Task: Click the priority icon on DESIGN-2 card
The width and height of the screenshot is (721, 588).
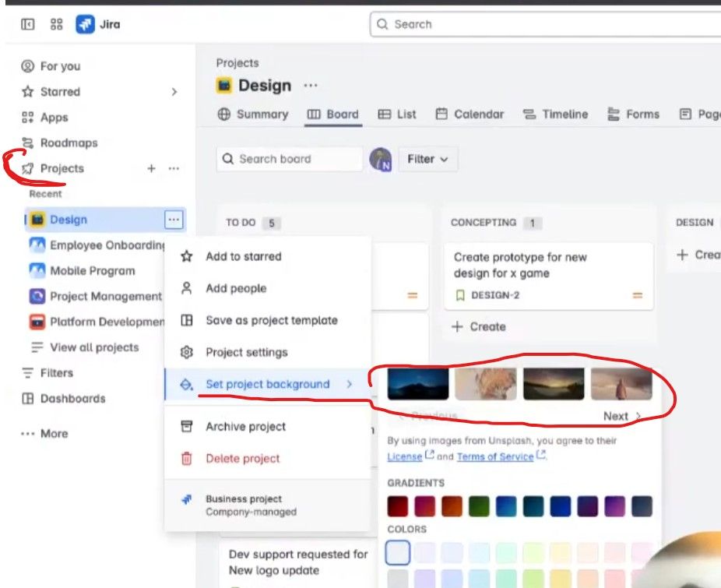Action: coord(638,295)
